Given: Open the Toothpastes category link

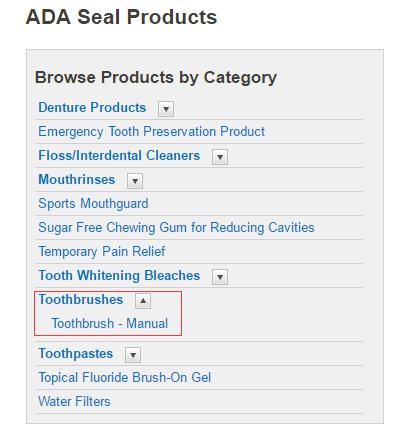Looking at the screenshot, I should pyautogui.click(x=76, y=354).
